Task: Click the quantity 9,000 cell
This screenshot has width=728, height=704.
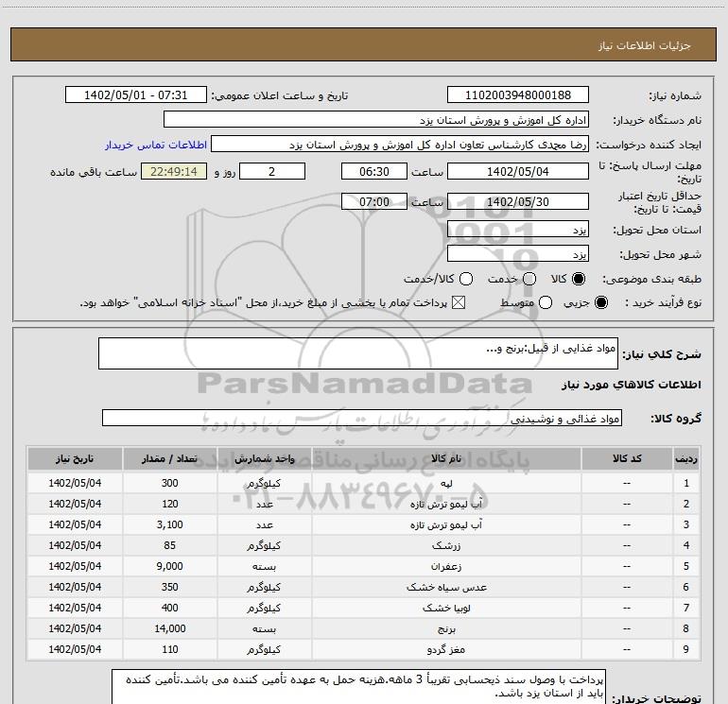Action: 170,566
